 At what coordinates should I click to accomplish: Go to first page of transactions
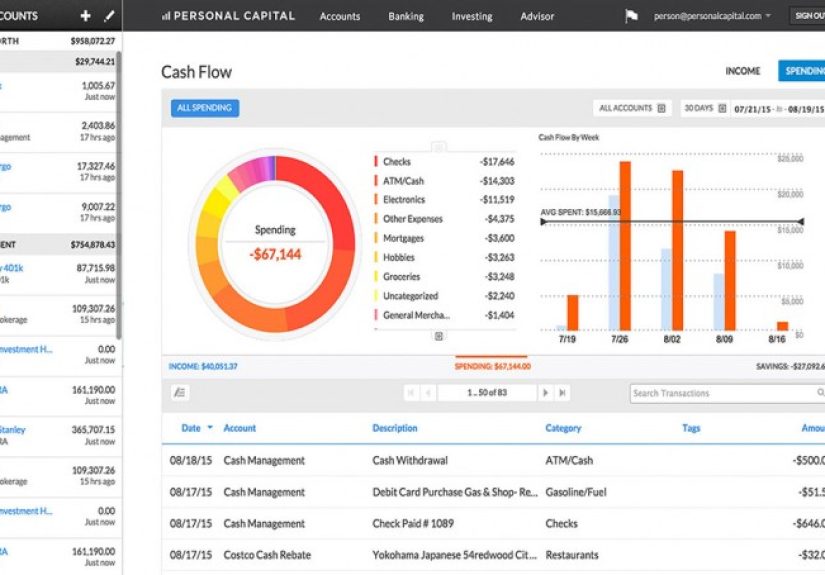[411, 393]
